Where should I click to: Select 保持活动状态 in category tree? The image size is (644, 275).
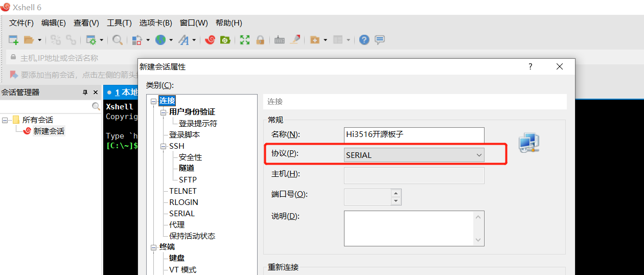[x=192, y=236]
